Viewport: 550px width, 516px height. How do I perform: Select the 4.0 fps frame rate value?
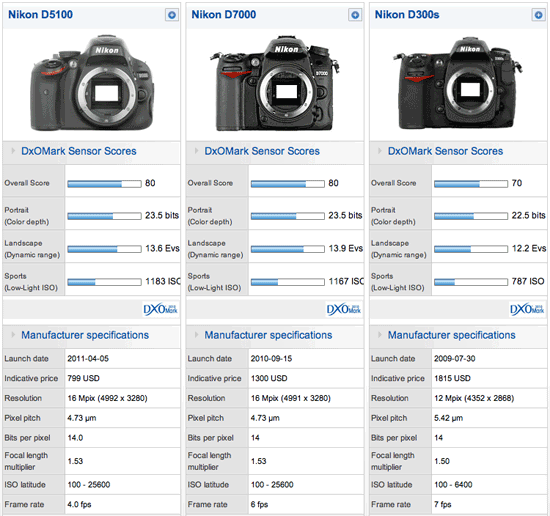tap(79, 504)
